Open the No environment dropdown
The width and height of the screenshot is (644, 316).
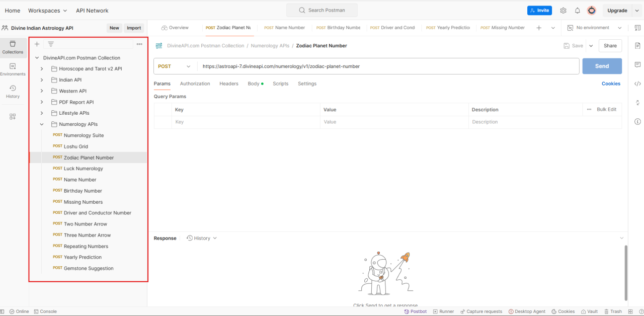point(595,28)
